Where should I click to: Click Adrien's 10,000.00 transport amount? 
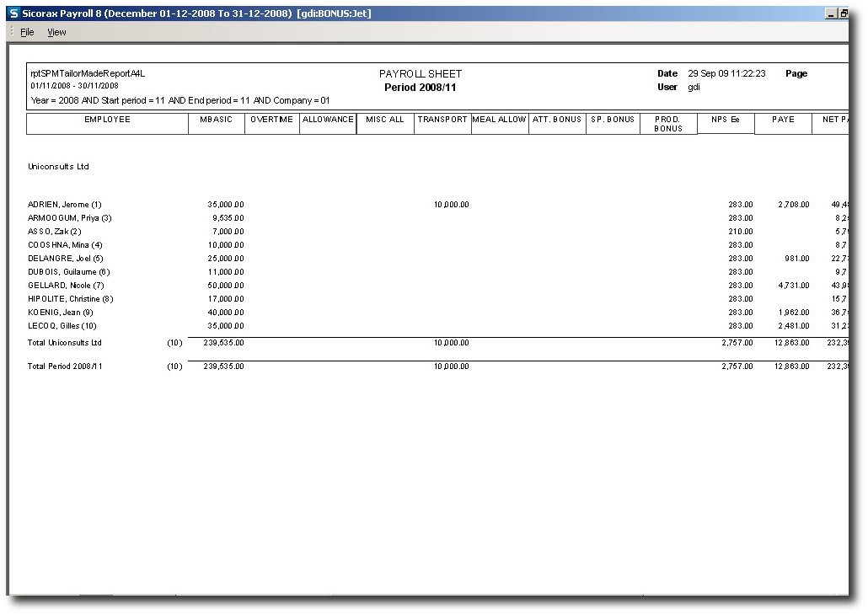[x=451, y=205]
